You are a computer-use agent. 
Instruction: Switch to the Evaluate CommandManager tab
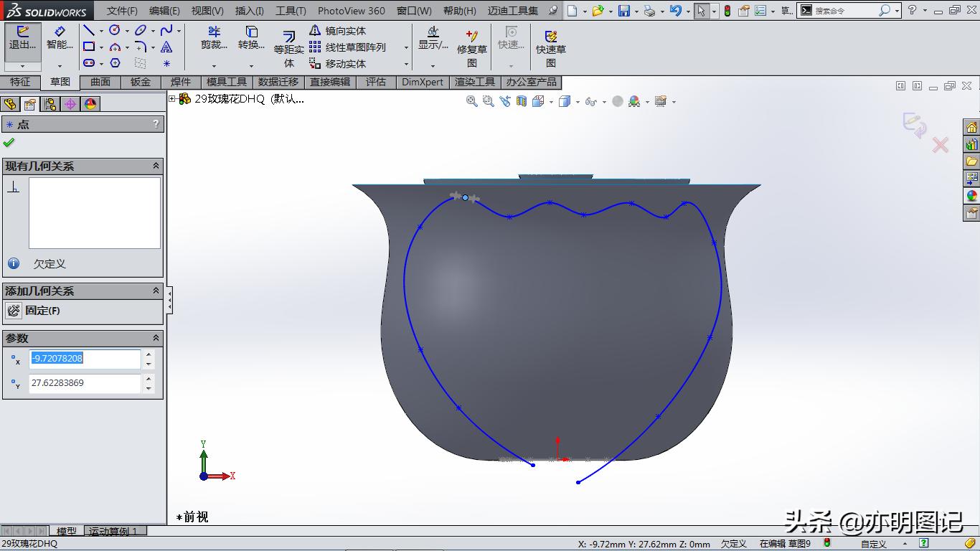377,82
